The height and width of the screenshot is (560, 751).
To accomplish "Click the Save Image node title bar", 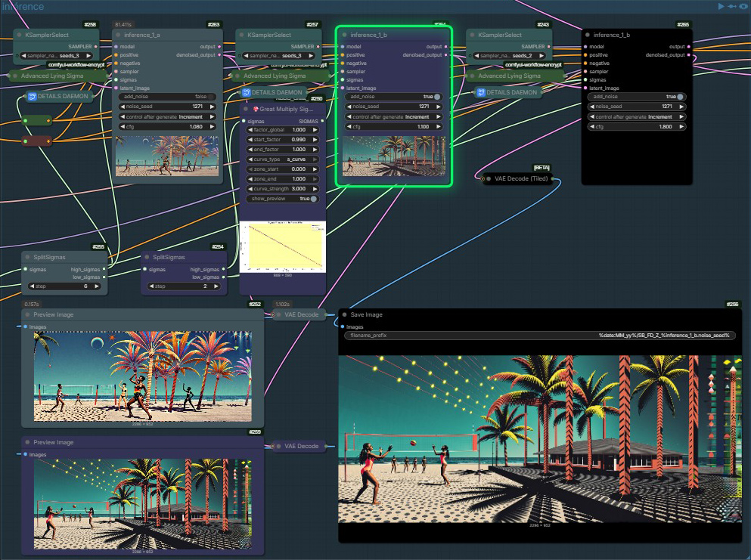I will point(371,314).
